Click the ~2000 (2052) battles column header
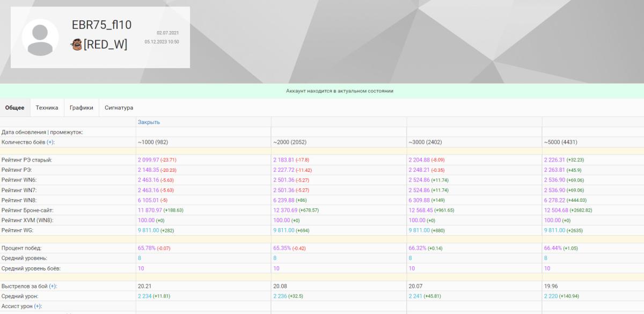The width and height of the screenshot is (644, 314). (292, 142)
